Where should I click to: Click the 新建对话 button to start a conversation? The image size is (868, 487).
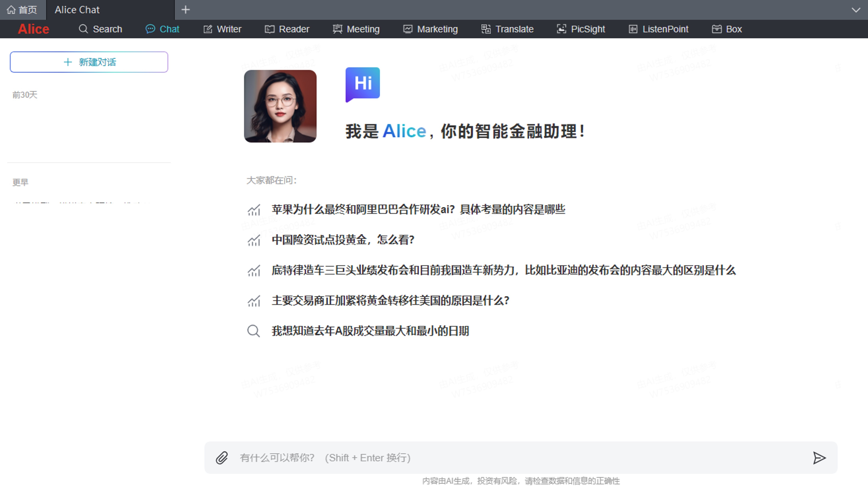[x=89, y=62]
